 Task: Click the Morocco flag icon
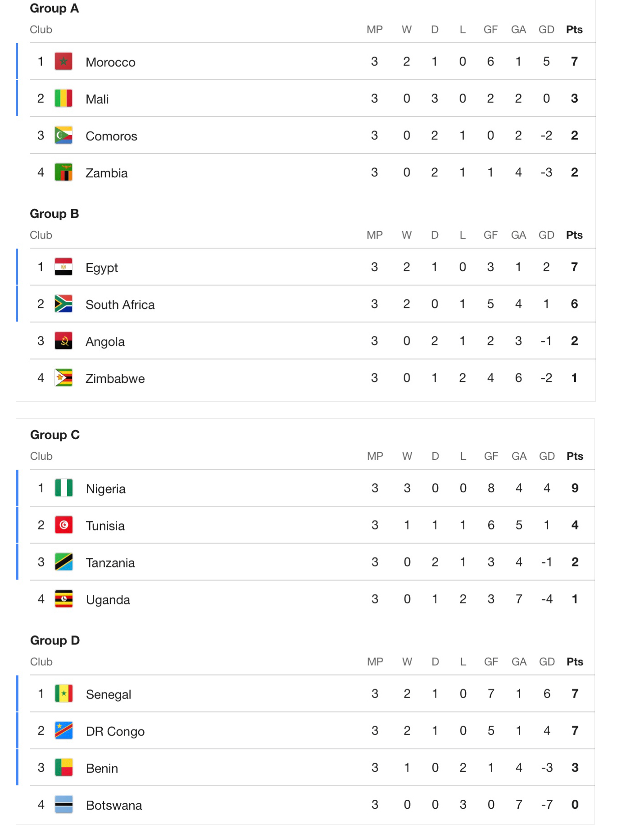tap(63, 61)
